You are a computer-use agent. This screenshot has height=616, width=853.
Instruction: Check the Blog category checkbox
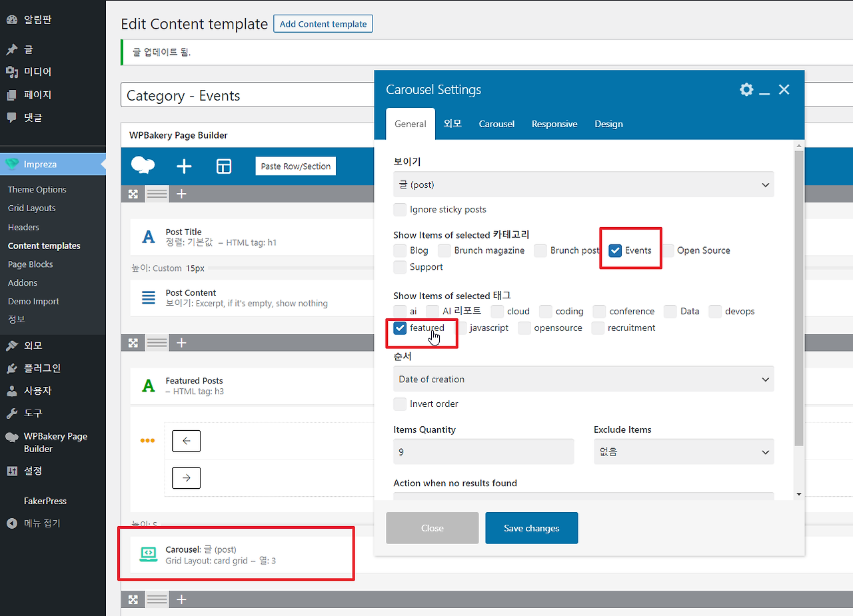click(x=400, y=250)
